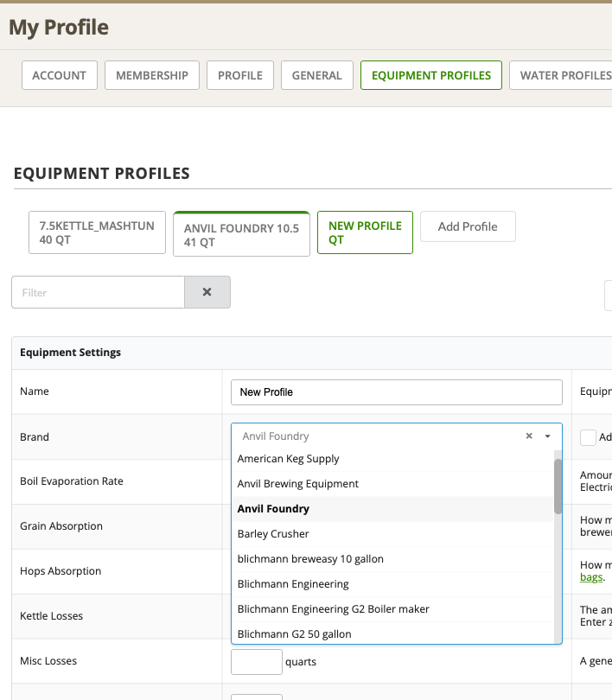612x700 pixels.
Task: Click the Kettle Losses label
Action: [x=51, y=616]
